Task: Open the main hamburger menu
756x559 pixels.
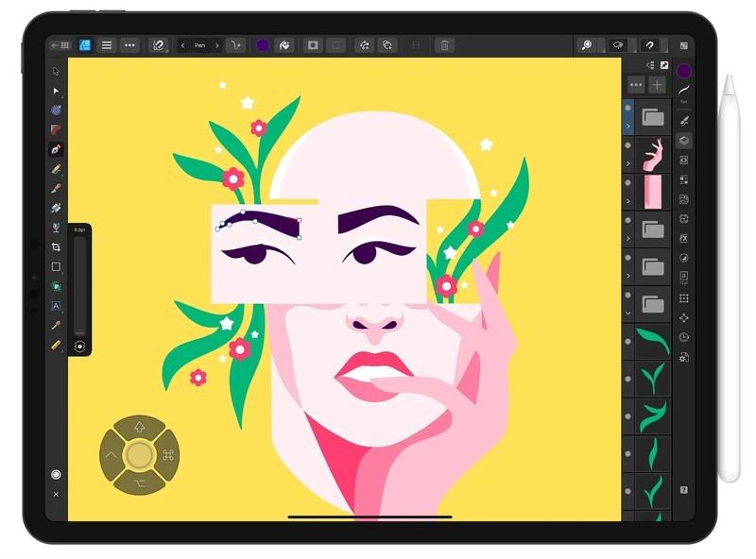Action: 107,43
